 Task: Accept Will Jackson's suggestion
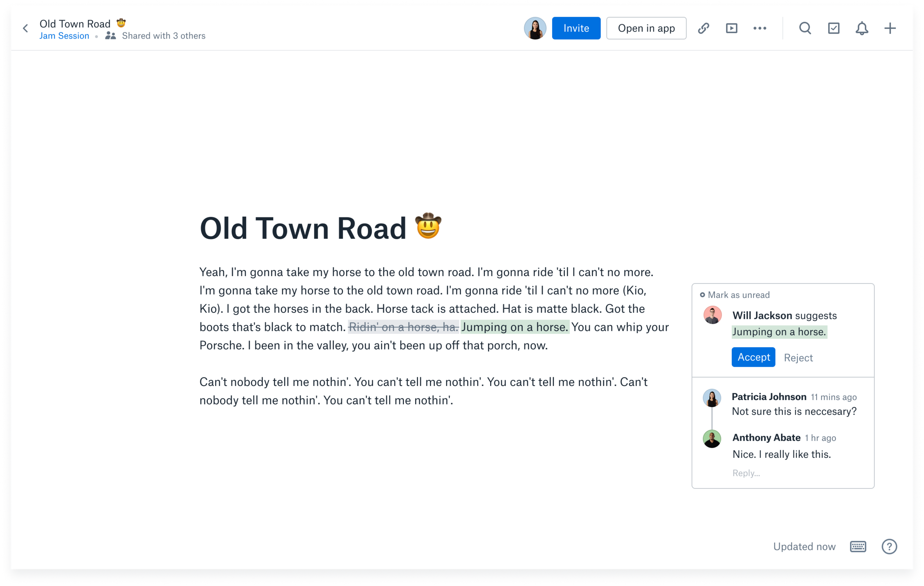click(753, 357)
